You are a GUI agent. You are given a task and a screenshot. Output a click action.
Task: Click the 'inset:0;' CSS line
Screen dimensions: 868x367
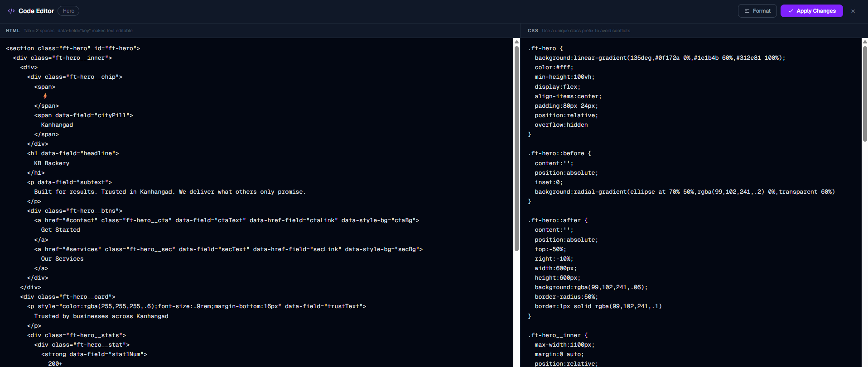tap(549, 182)
